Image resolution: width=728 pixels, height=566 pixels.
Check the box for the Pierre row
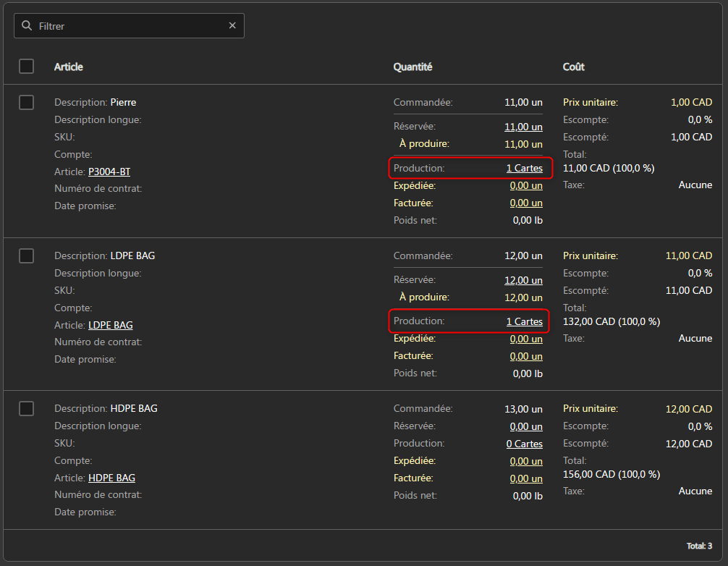[27, 102]
